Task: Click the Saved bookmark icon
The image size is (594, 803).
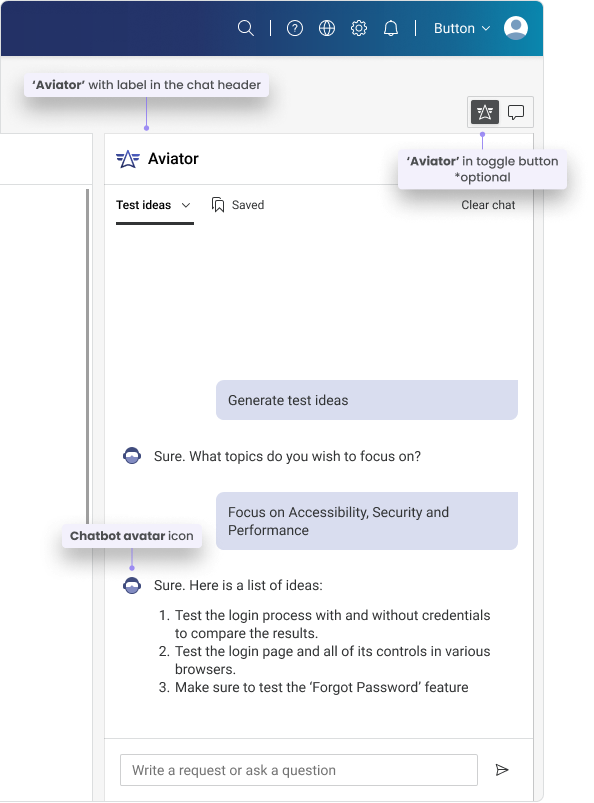Action: 218,205
